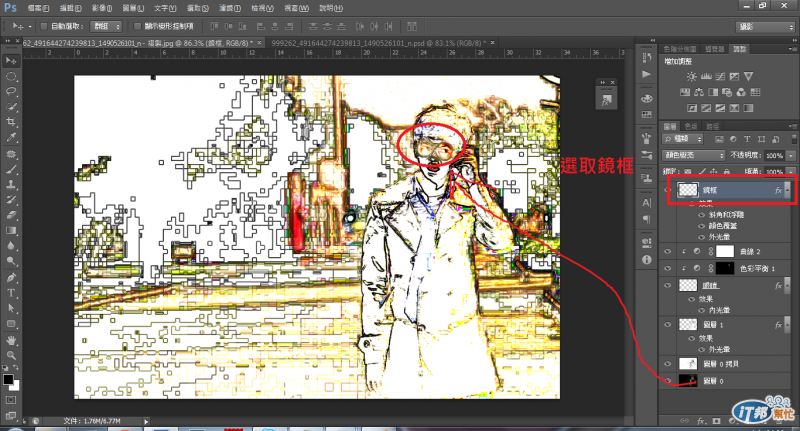This screenshot has width=800, height=431.
Task: Click the 曲線 2 white layer mask thumbnail
Action: pos(724,251)
